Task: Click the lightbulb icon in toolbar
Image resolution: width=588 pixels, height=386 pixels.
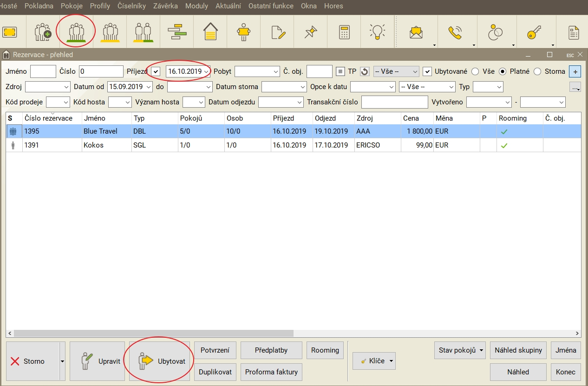Action: tap(377, 32)
